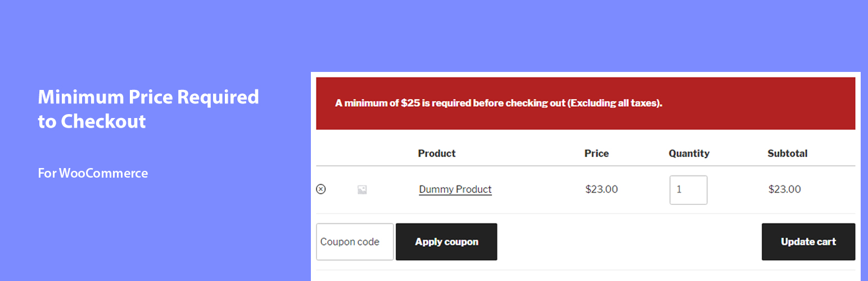Apply the coupon with Apply coupon button
Viewport: 868px width, 281px height.
(x=446, y=242)
